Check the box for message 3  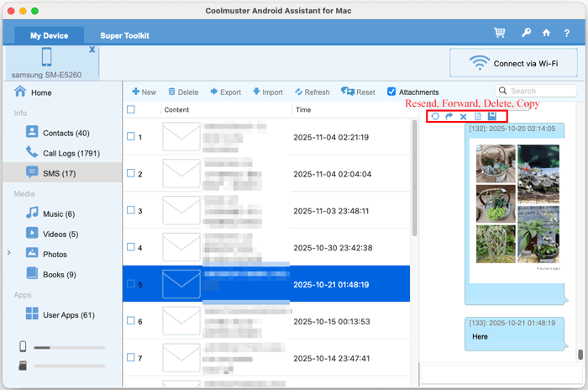pyautogui.click(x=131, y=210)
